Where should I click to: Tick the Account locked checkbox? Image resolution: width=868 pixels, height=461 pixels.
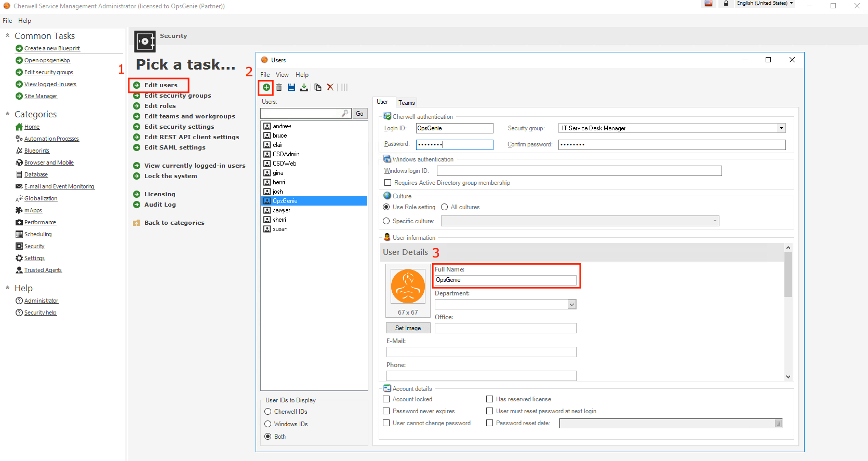tap(386, 399)
